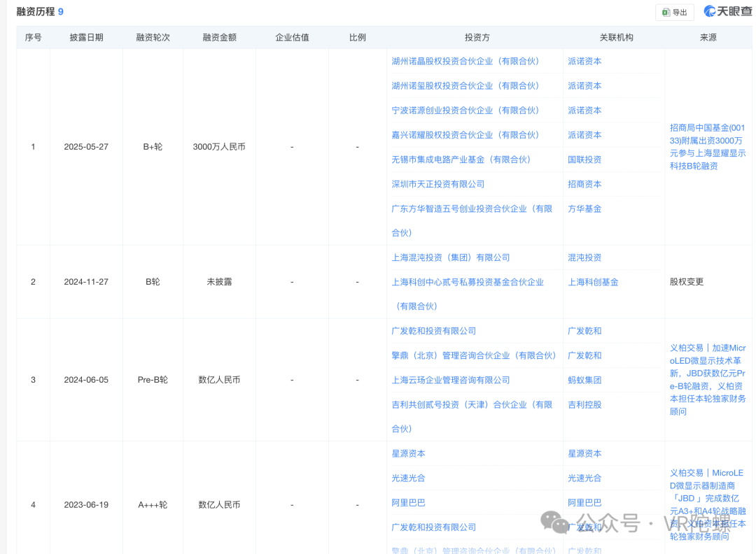Open related institution 蚂蚁集团
Viewport: 756px width, 554px height.
pos(584,380)
